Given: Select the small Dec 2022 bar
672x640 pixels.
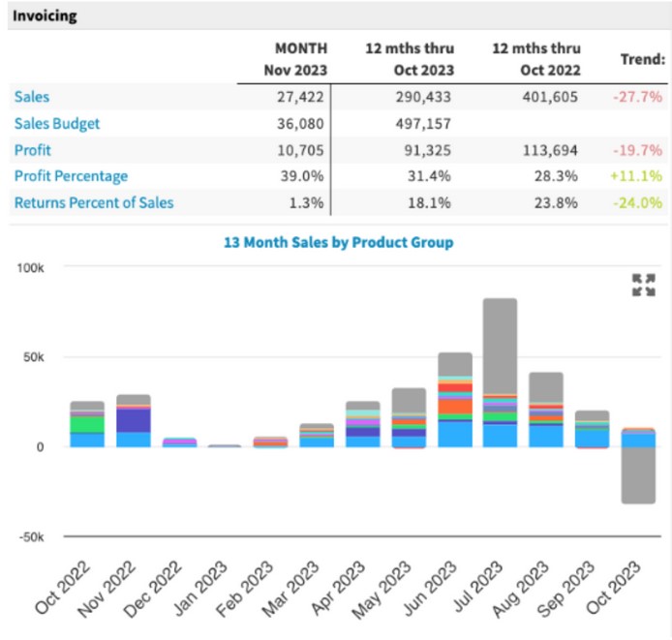Looking at the screenshot, I should 179,442.
